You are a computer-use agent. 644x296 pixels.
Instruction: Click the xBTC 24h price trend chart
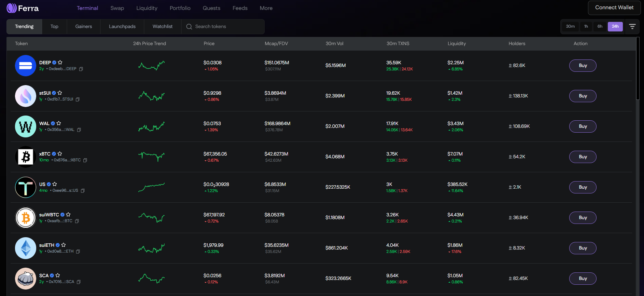coord(151,157)
